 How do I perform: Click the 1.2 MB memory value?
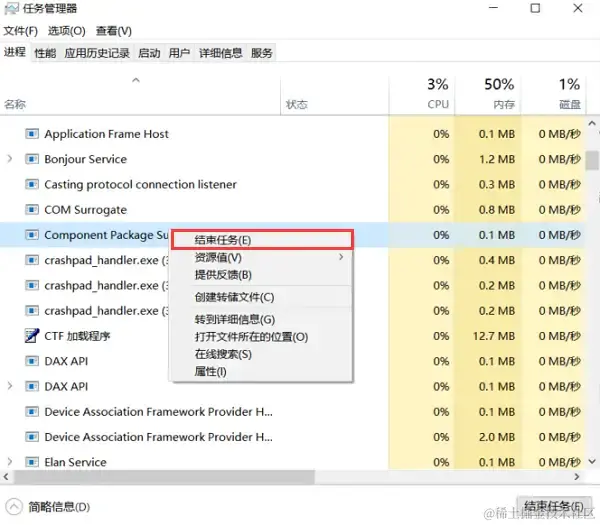pos(497,159)
